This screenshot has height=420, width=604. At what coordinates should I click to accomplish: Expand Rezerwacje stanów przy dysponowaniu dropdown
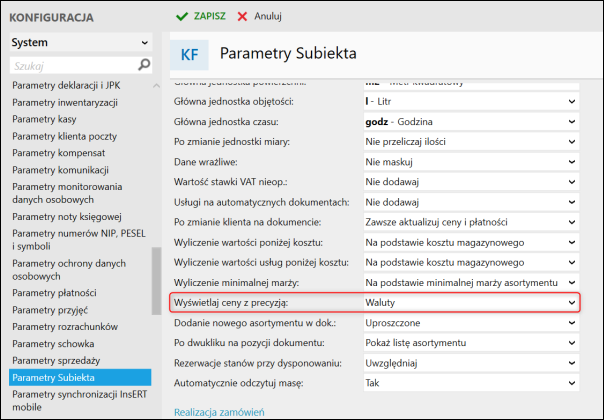coord(471,363)
